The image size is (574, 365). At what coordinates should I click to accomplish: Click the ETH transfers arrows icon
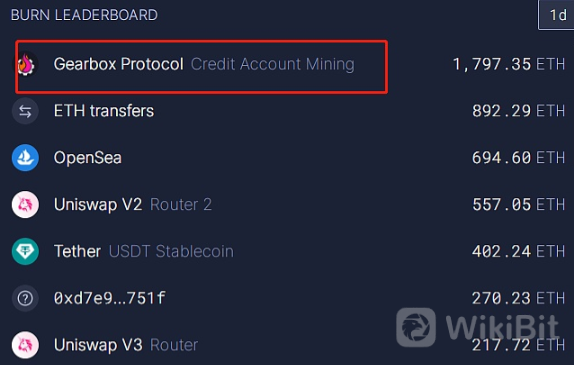pos(25,111)
